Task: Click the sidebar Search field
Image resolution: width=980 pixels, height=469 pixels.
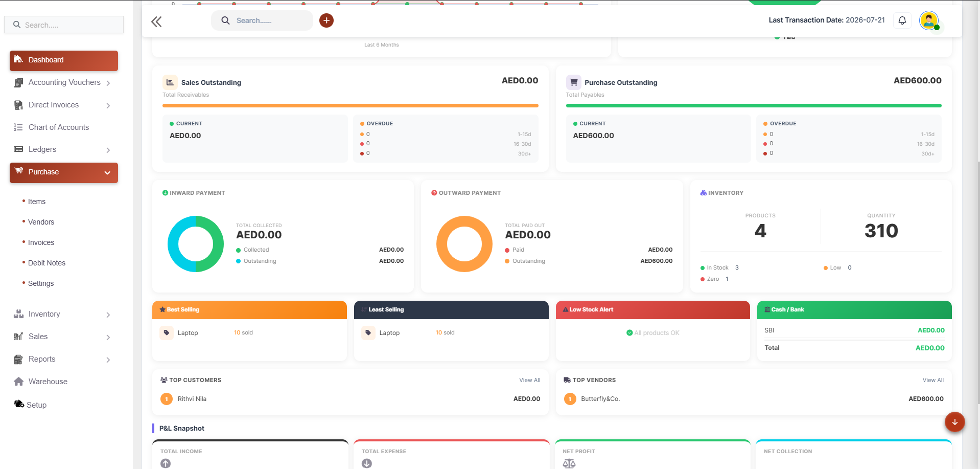Action: pos(64,25)
